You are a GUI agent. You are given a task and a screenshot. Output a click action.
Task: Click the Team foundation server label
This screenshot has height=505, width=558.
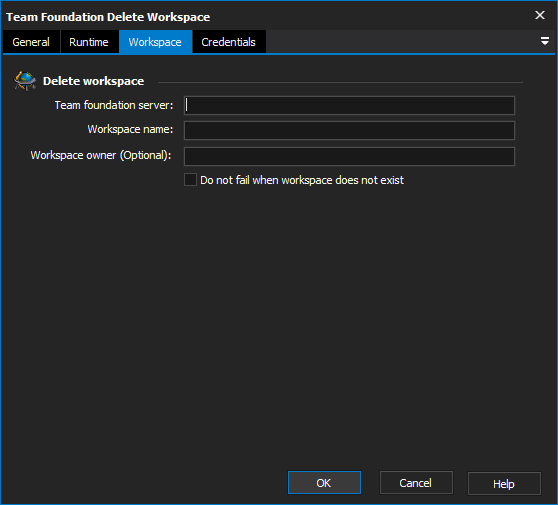tap(114, 105)
